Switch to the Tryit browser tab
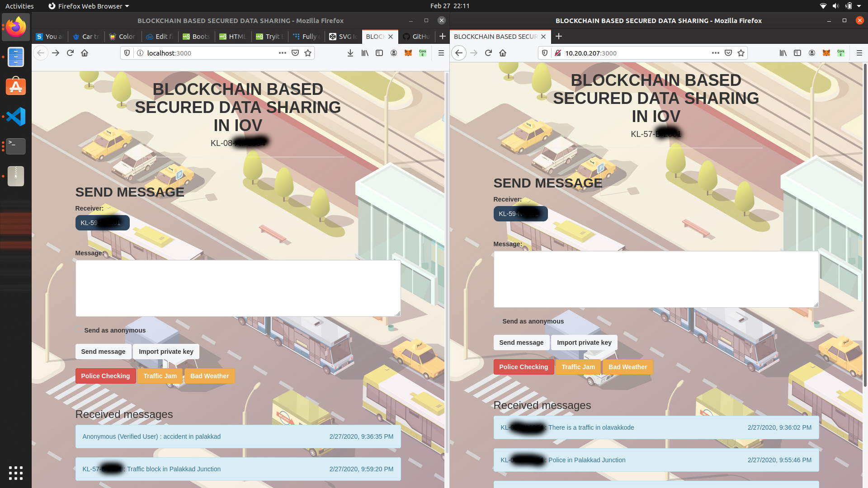The image size is (868, 488). 269,37
